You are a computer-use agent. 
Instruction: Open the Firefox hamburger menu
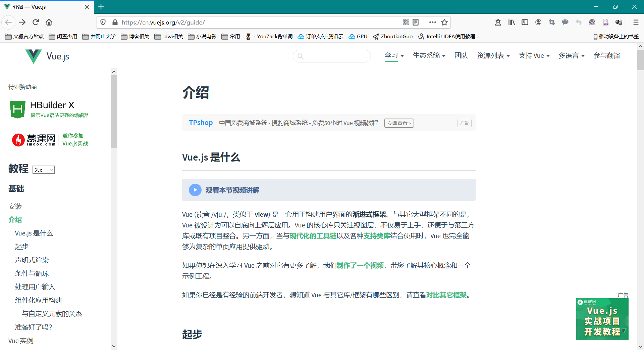click(x=636, y=22)
